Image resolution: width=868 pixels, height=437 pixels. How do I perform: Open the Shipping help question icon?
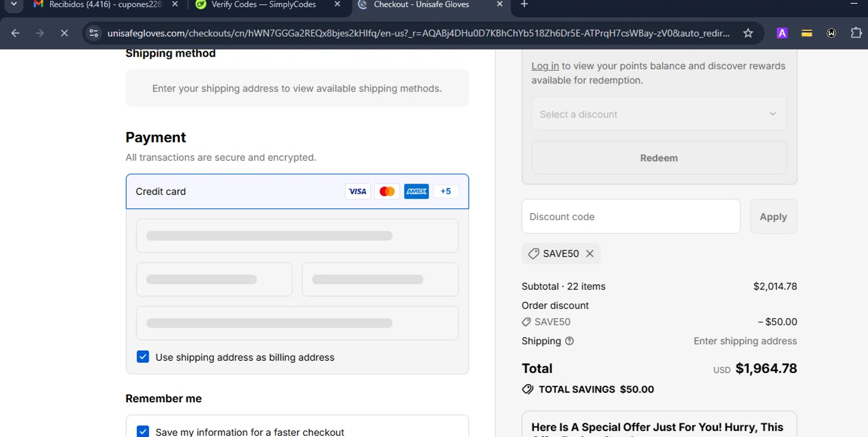click(x=569, y=341)
